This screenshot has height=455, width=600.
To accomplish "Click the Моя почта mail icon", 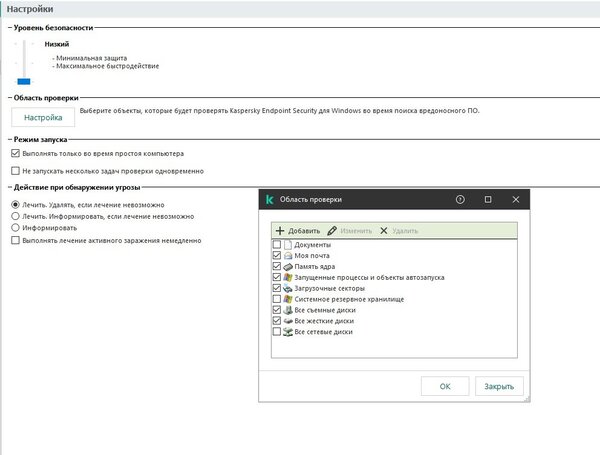I will point(288,256).
